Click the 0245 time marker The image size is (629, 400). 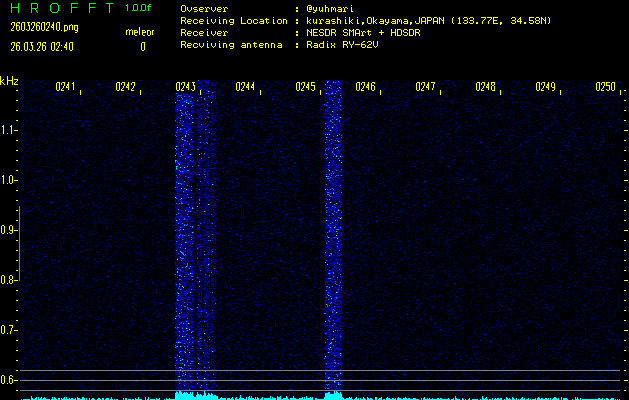coord(305,87)
